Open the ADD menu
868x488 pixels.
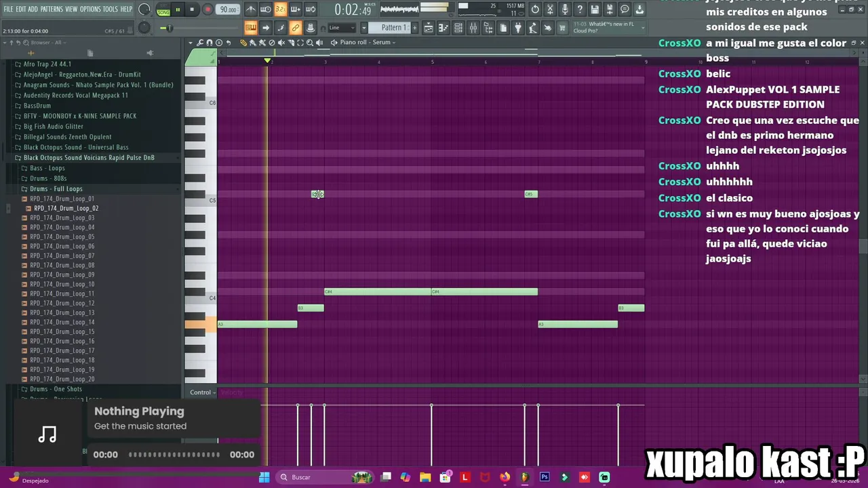point(33,9)
